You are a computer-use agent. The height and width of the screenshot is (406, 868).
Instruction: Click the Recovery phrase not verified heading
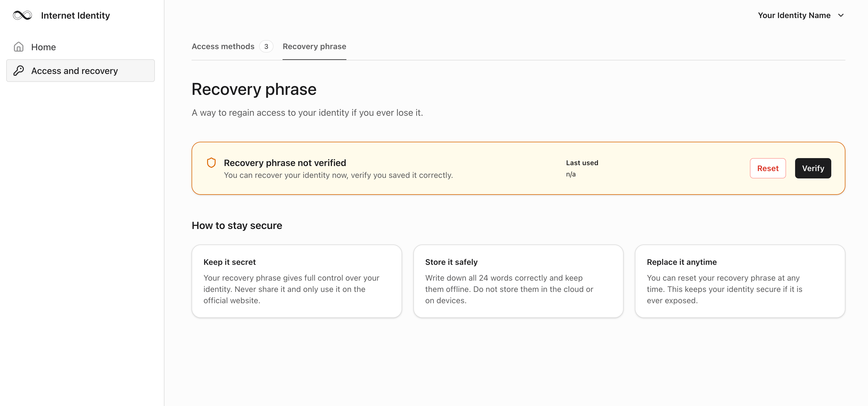coord(285,163)
